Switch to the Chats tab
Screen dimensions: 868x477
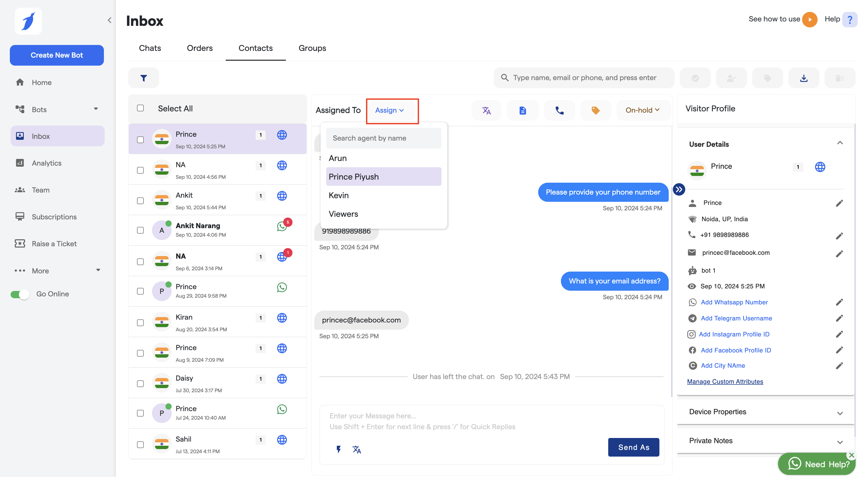click(150, 48)
